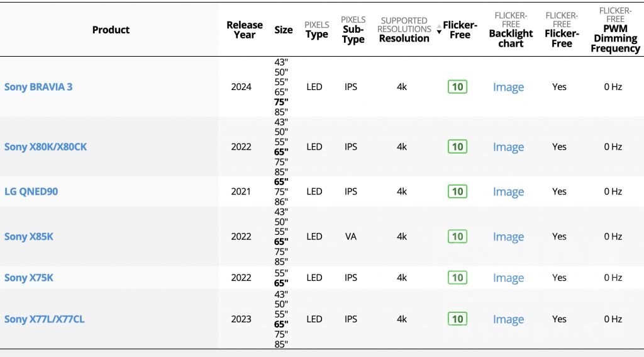The height and width of the screenshot is (357, 644).
Task: Click the LG QNED90 score badge
Action: pos(457,191)
